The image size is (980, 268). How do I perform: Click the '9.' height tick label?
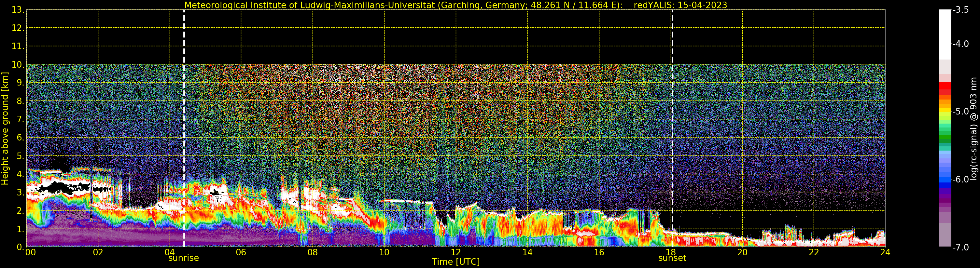coord(20,83)
